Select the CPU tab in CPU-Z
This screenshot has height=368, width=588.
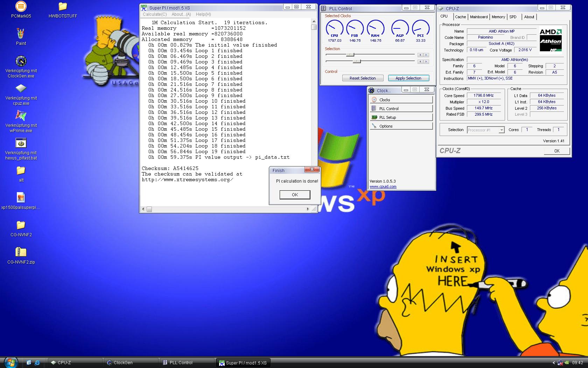[x=444, y=16]
